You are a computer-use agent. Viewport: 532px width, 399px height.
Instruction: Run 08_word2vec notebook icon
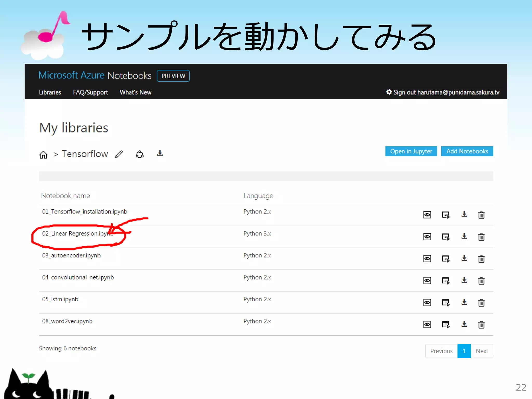[x=446, y=324]
